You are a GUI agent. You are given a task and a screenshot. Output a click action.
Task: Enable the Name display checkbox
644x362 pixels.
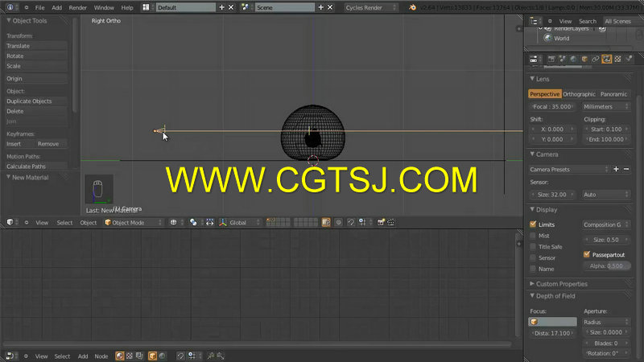[533, 269]
